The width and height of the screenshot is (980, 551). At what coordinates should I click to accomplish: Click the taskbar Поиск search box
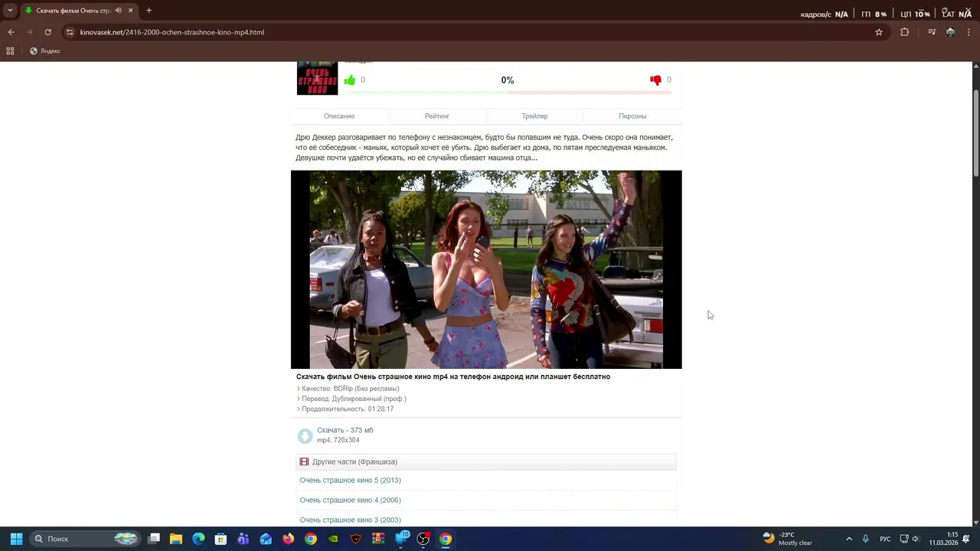(x=86, y=539)
